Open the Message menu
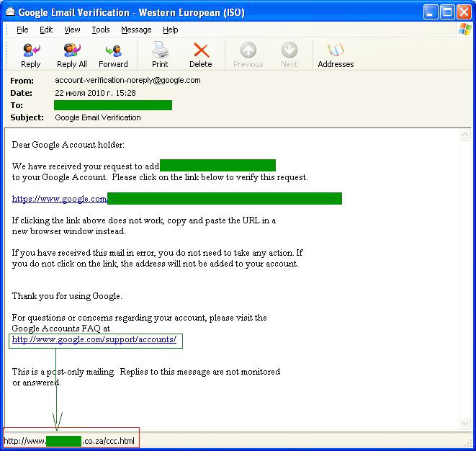 pos(136,30)
